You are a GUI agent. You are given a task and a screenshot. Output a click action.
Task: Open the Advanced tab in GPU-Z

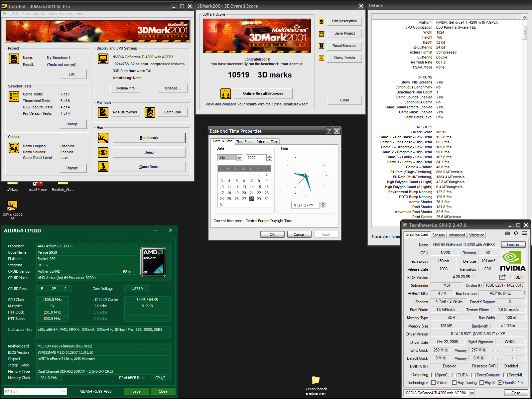click(457, 235)
